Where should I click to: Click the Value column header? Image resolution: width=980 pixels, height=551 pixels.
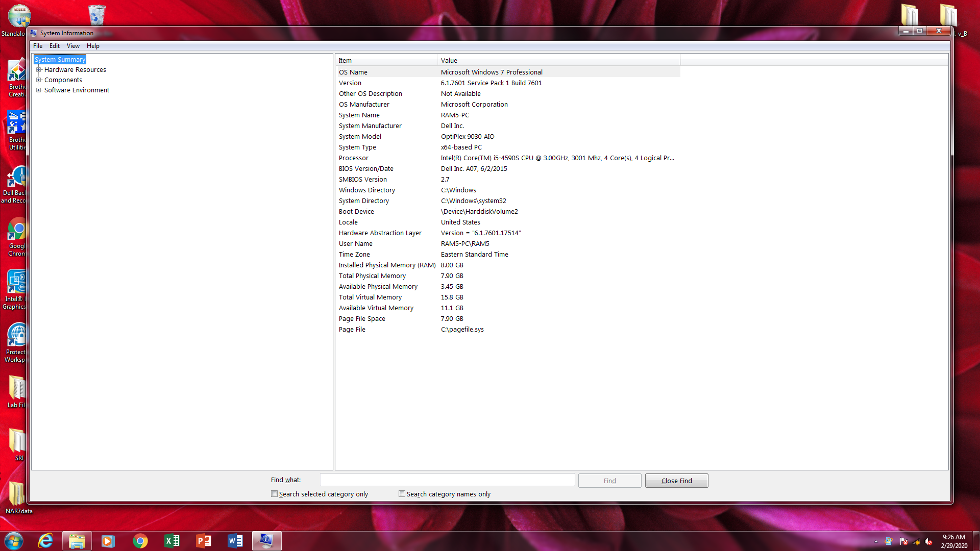click(559, 60)
